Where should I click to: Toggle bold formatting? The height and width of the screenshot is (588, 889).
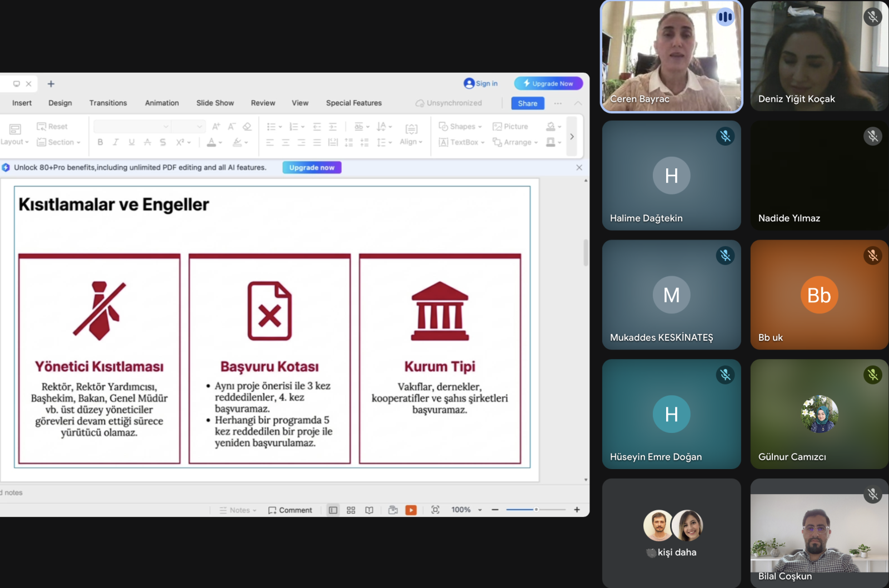pyautogui.click(x=100, y=142)
